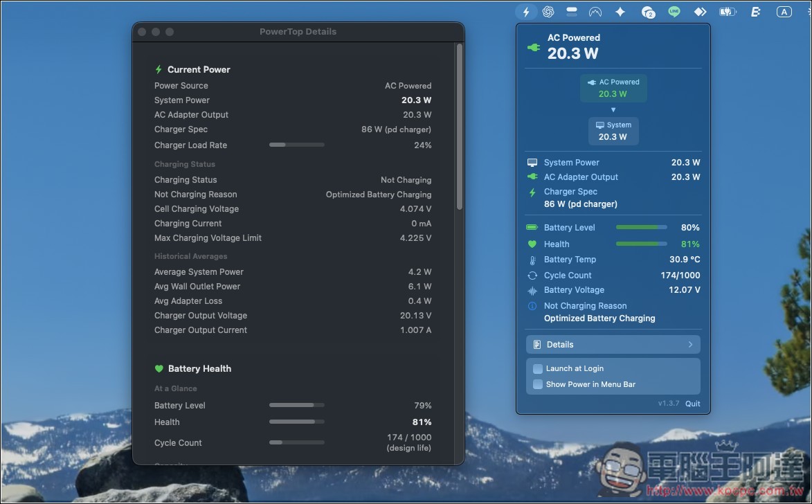This screenshot has height=504, width=812.
Task: Quit the PowerTop app
Action: (x=692, y=404)
